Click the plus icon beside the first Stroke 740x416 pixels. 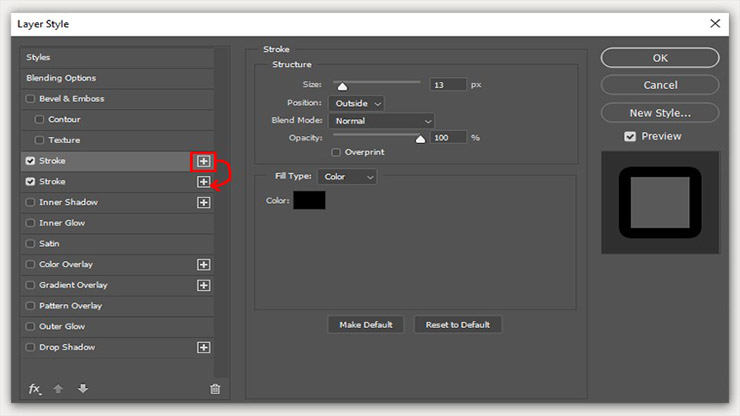click(203, 161)
